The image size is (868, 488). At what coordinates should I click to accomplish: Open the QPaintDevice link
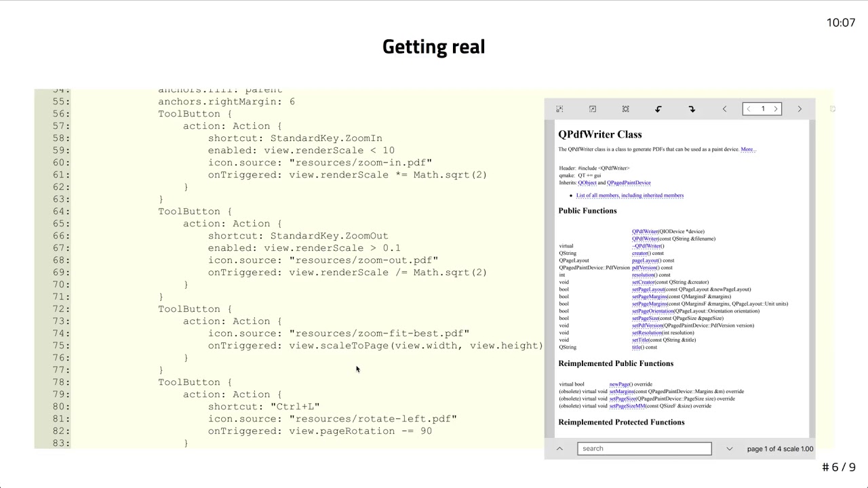click(629, 183)
